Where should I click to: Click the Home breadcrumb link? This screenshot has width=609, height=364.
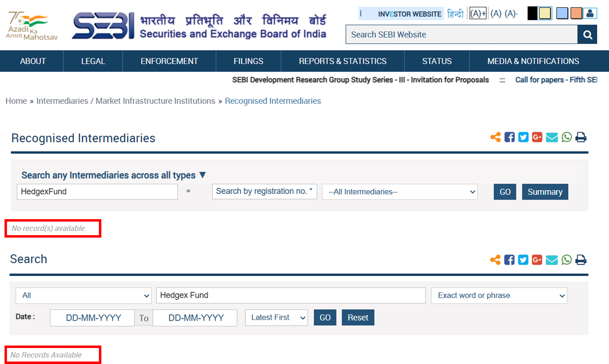tap(16, 101)
